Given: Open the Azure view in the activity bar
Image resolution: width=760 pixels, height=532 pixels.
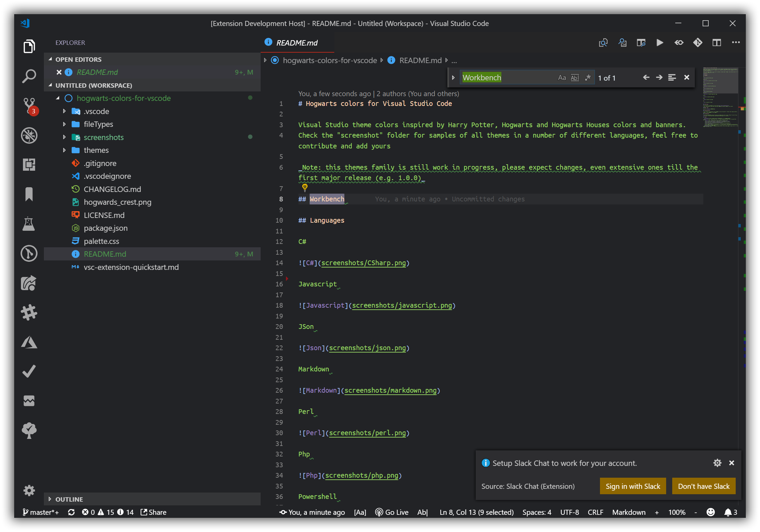Looking at the screenshot, I should (x=29, y=342).
